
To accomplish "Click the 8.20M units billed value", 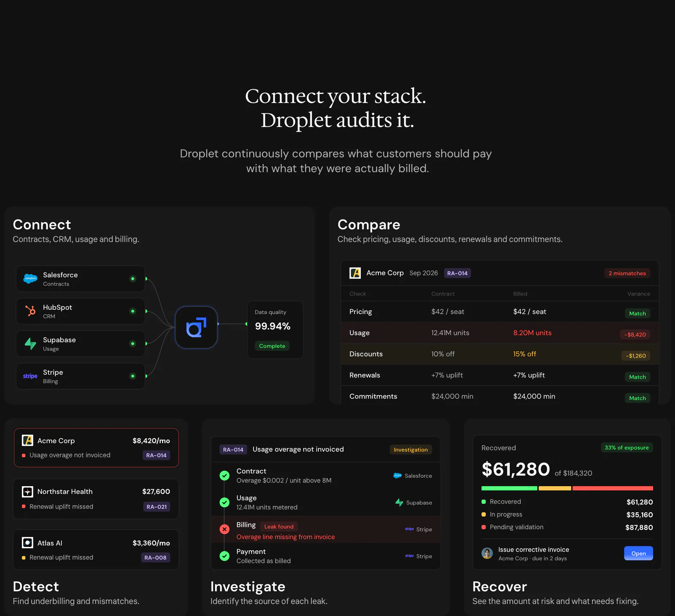I will (x=532, y=333).
